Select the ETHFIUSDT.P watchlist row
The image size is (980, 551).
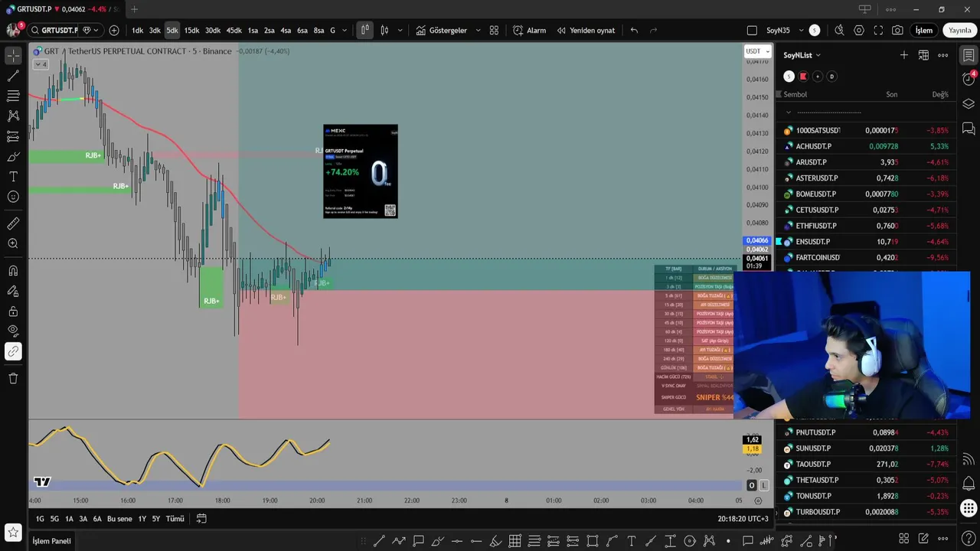(865, 226)
